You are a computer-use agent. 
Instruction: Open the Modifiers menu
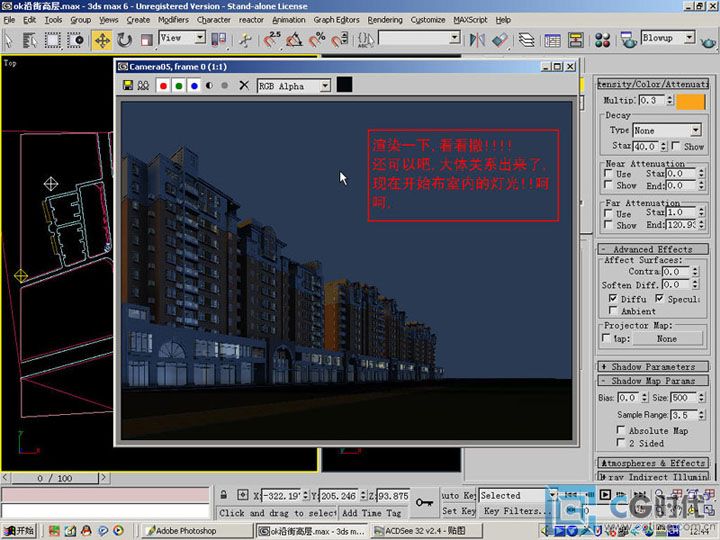[173, 20]
